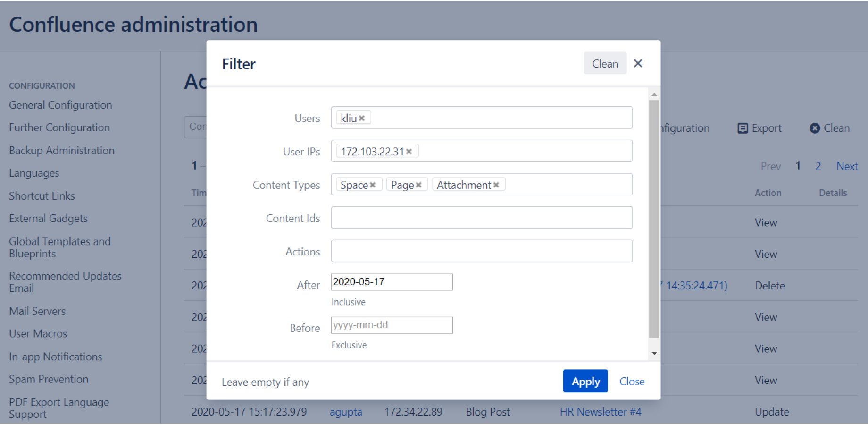Click the Close link in the dialog footer
Image resolution: width=868 pixels, height=425 pixels.
coord(632,382)
